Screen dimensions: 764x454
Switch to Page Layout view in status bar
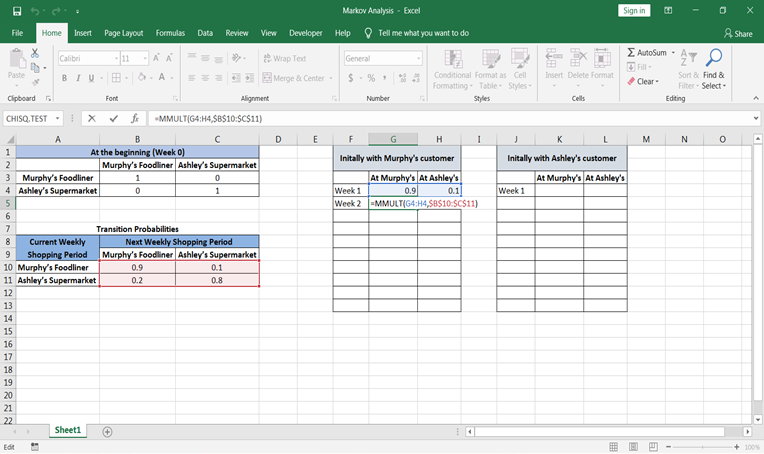[x=633, y=447]
